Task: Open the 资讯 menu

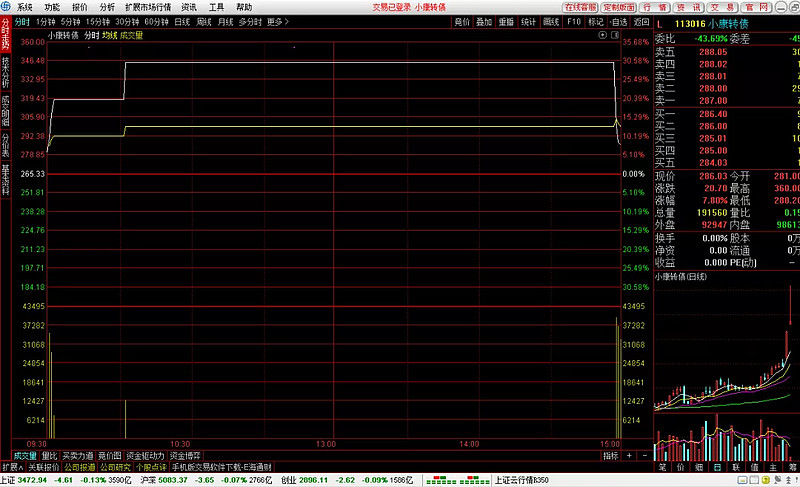Action: pyautogui.click(x=189, y=7)
